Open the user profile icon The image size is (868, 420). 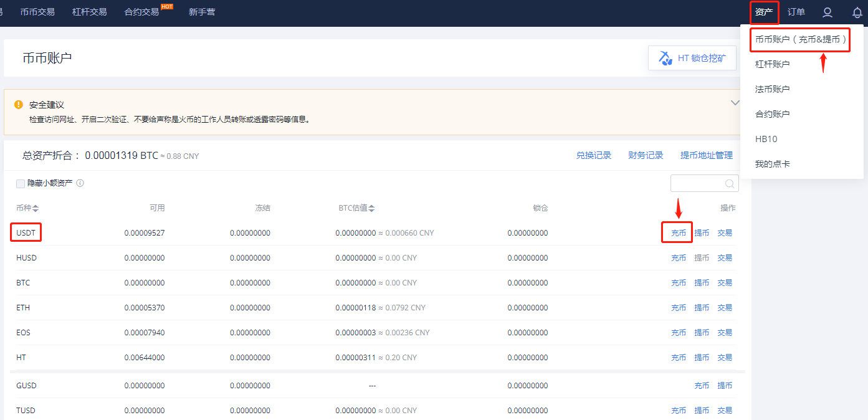(x=827, y=12)
